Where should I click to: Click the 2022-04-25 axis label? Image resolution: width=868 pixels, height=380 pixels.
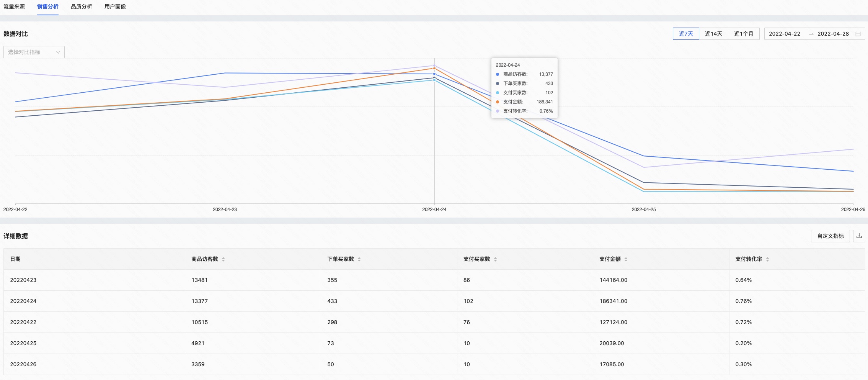coord(644,210)
